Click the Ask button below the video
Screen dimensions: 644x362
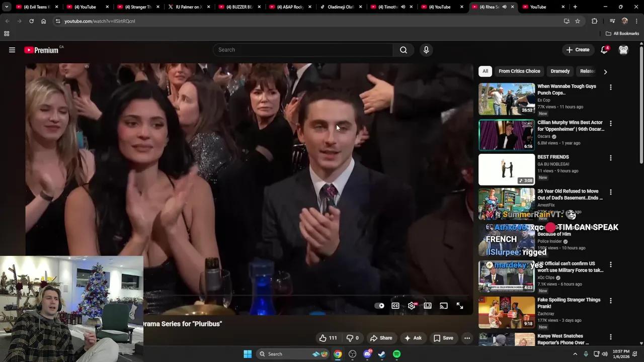click(x=413, y=338)
